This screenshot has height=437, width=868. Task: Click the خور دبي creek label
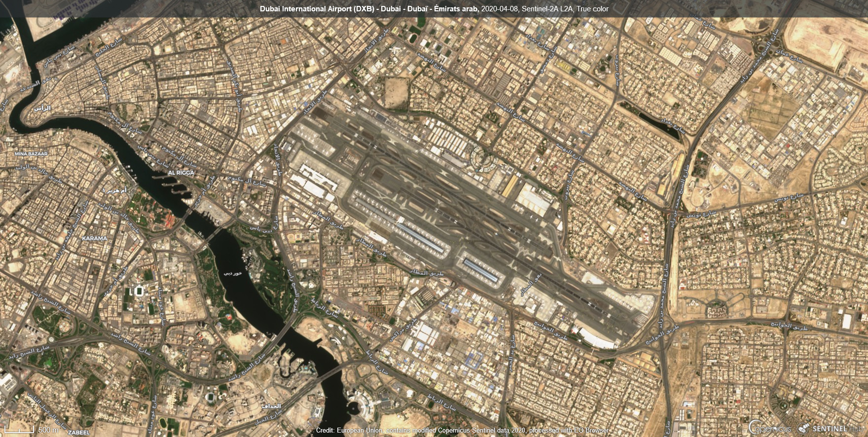click(x=233, y=273)
